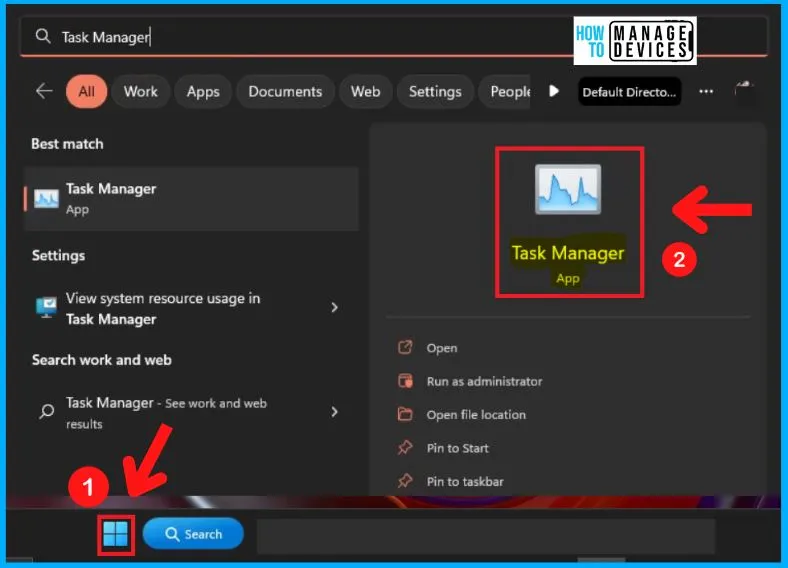788x568 pixels.
Task: Open the three-dots more options menu
Action: (706, 91)
